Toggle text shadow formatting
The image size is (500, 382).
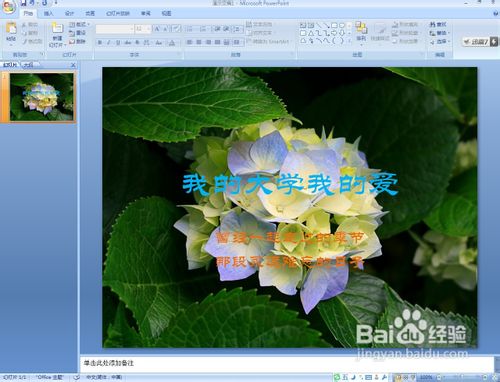tap(137, 43)
